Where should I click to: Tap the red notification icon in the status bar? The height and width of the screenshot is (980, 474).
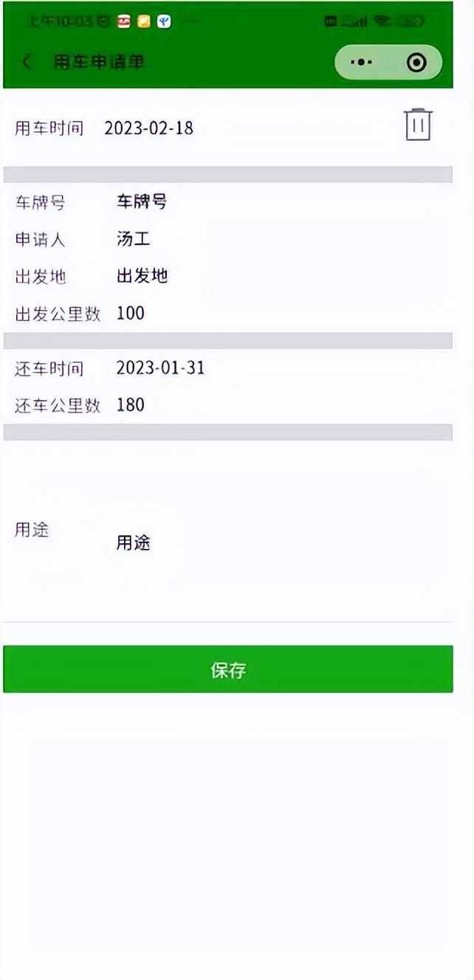tap(124, 21)
